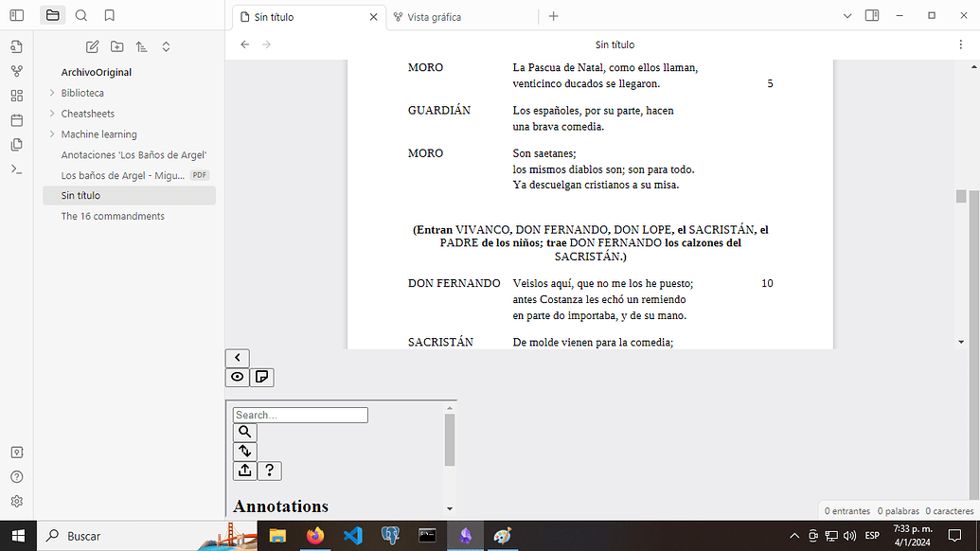Viewport: 980px width, 551px height.
Task: Click the back navigation arrow
Action: tap(244, 44)
